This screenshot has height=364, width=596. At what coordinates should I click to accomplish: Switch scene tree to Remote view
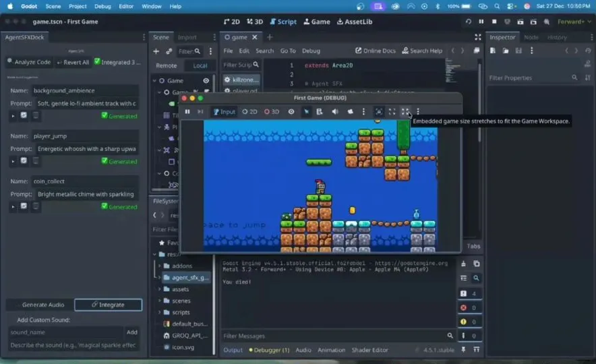coord(167,66)
